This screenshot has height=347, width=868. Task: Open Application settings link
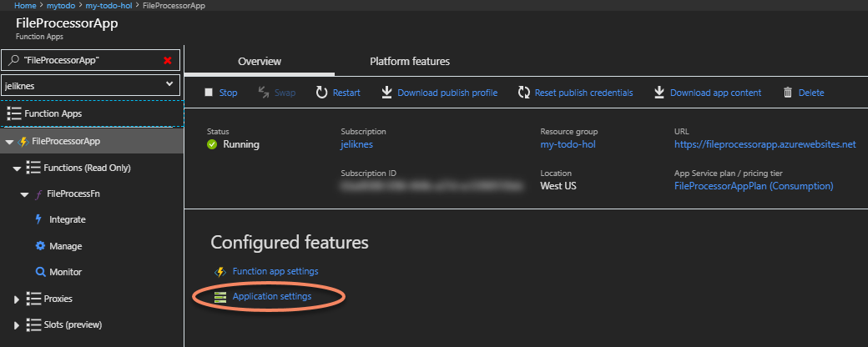(x=272, y=297)
